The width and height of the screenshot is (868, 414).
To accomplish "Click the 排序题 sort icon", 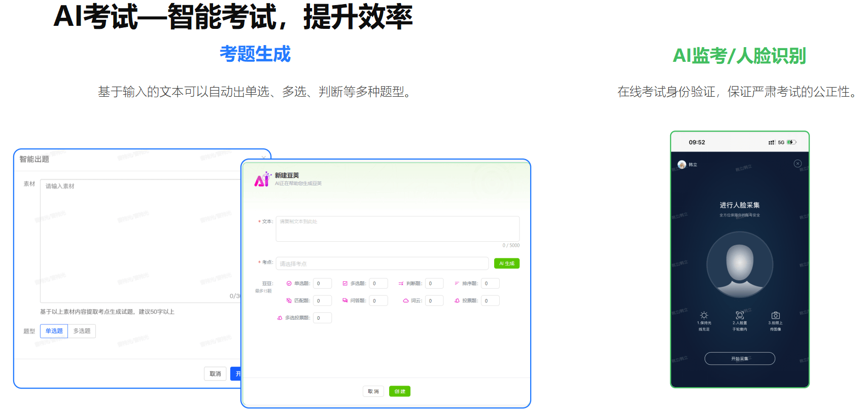I will 457,284.
